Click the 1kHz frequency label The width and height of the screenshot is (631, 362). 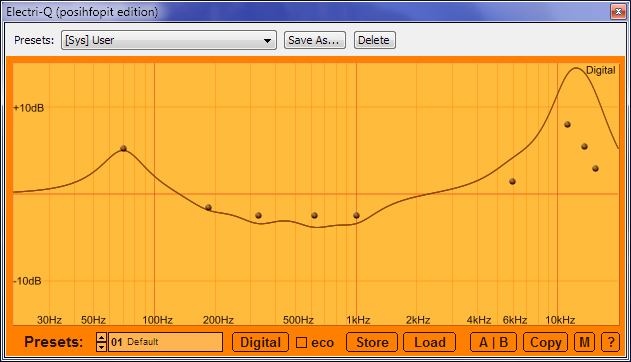[358, 320]
